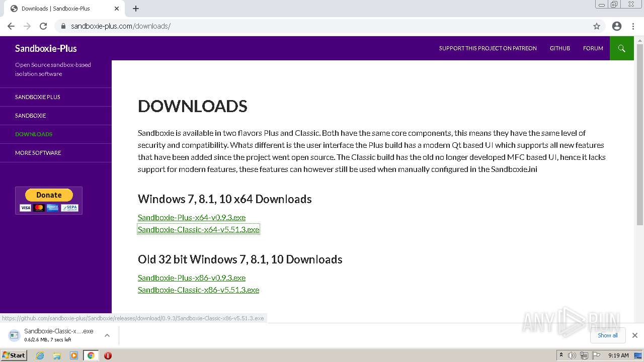Download Sandboxie-Classic-x64-v5.51.3.exe
Screen dimensions: 644x362
(x=199, y=229)
